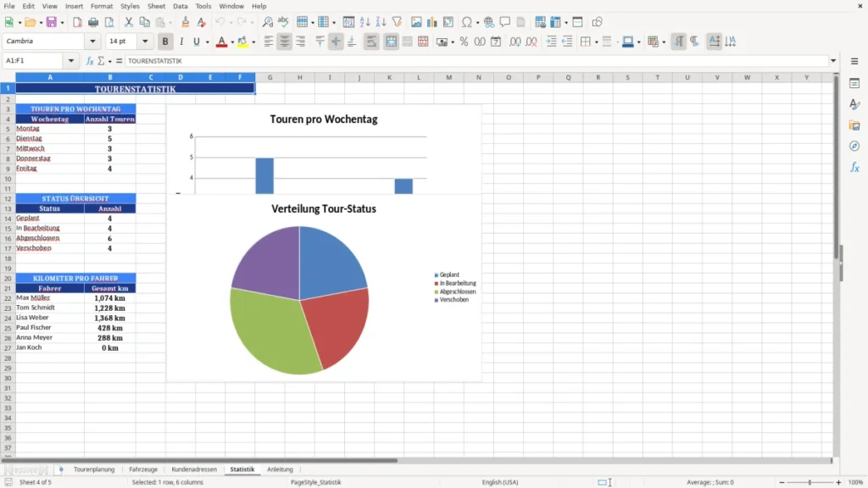Click the Format as Percent icon
Viewport: 868px width, 488px height.
click(464, 42)
